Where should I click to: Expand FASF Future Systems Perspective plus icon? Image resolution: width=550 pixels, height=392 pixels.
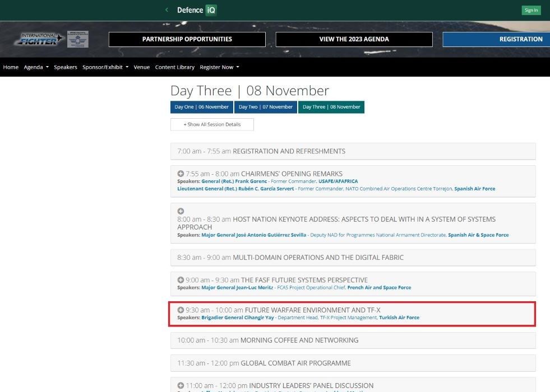(x=181, y=280)
